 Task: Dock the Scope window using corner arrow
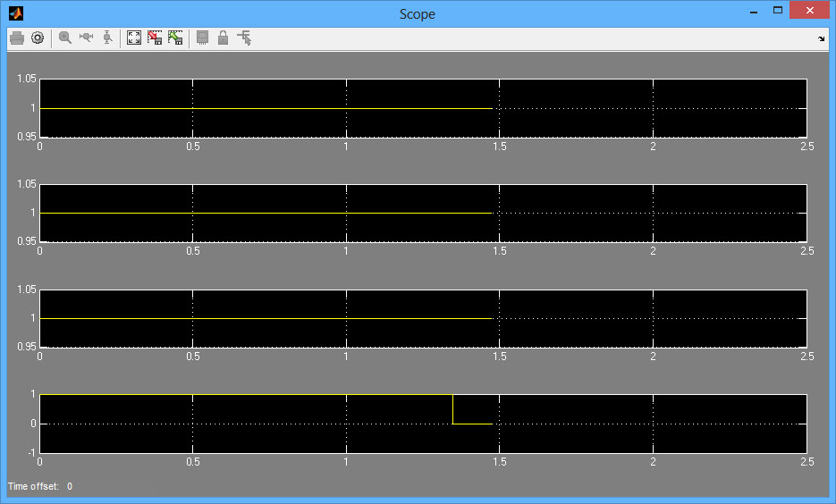(821, 39)
